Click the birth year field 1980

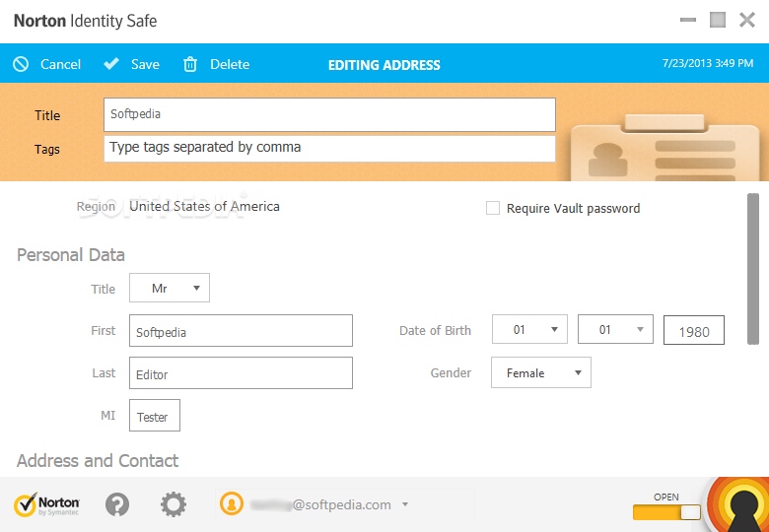pos(694,330)
